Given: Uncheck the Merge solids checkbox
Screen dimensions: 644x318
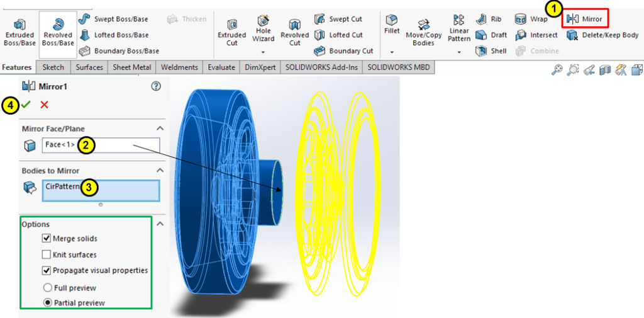Looking at the screenshot, I should tap(46, 239).
